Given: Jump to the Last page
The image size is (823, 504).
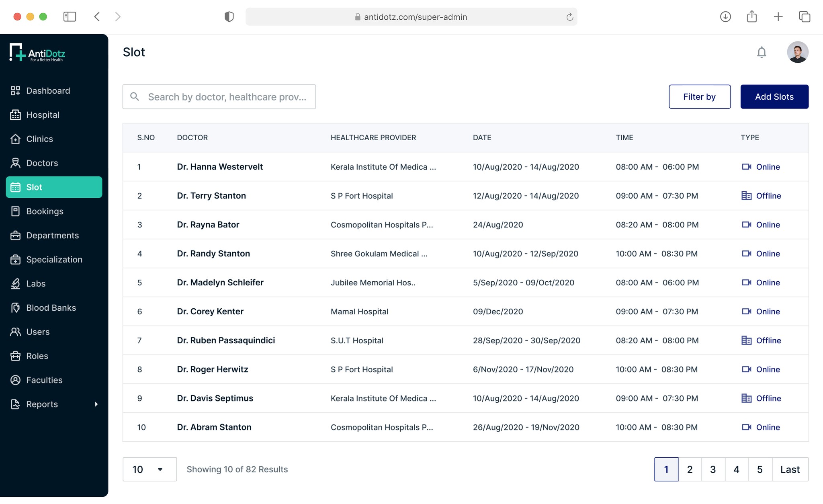Looking at the screenshot, I should click(790, 469).
